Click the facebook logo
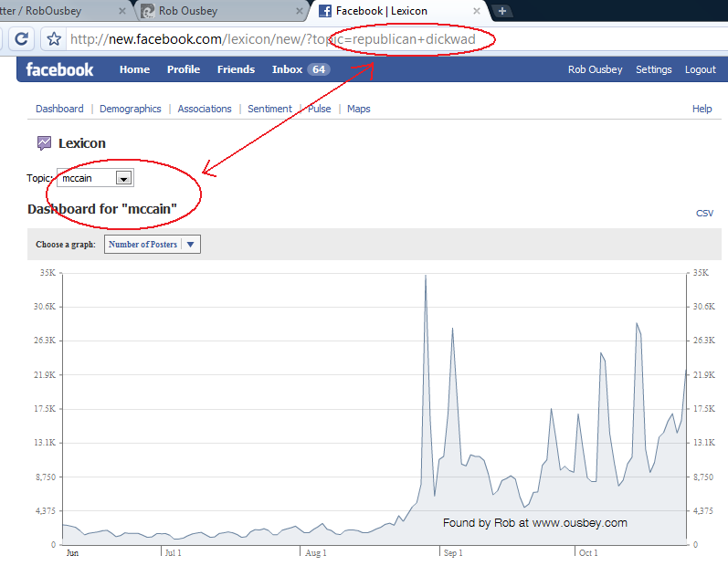This screenshot has width=728, height=566. click(x=59, y=69)
